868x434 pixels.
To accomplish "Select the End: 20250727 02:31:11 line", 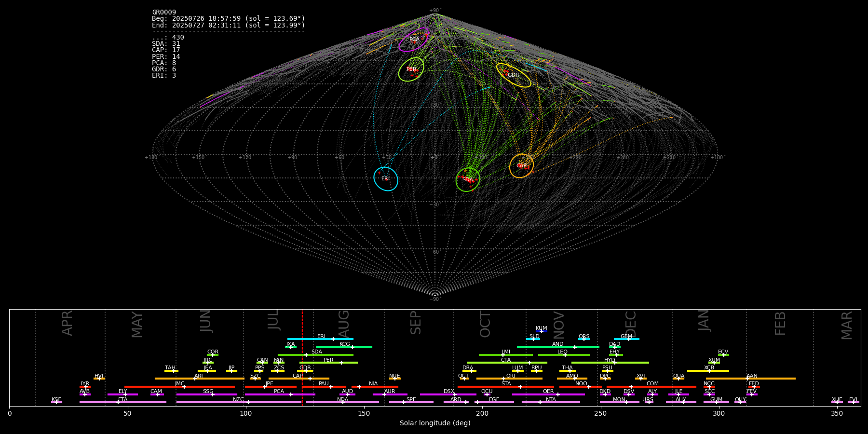I will point(229,25).
